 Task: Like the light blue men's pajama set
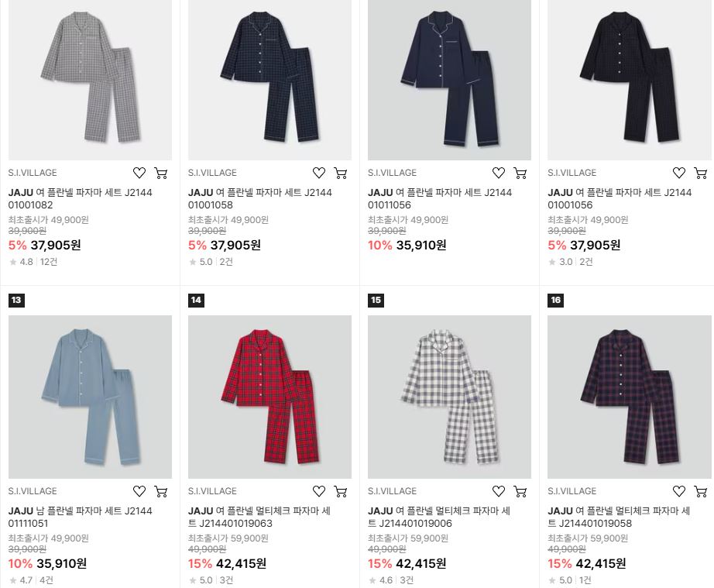(x=139, y=491)
